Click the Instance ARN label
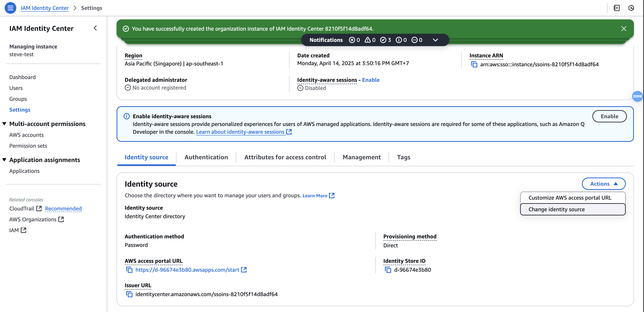 [x=486, y=56]
